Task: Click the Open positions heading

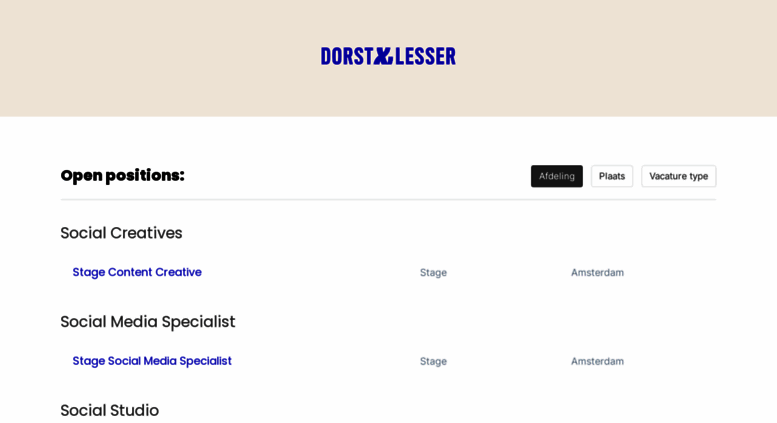Action: pyautogui.click(x=122, y=175)
